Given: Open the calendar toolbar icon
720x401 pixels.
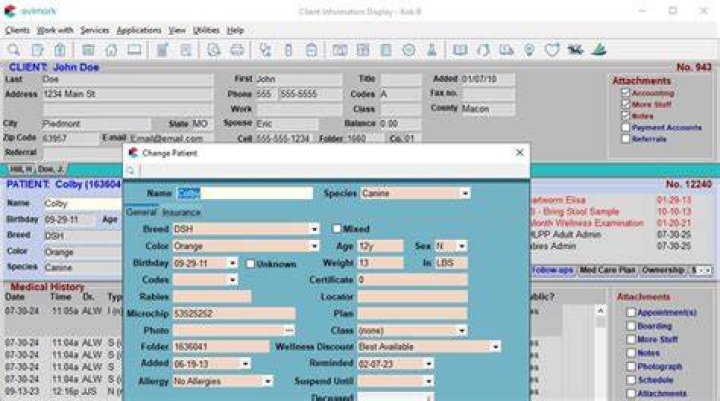Looking at the screenshot, I should 88,50.
